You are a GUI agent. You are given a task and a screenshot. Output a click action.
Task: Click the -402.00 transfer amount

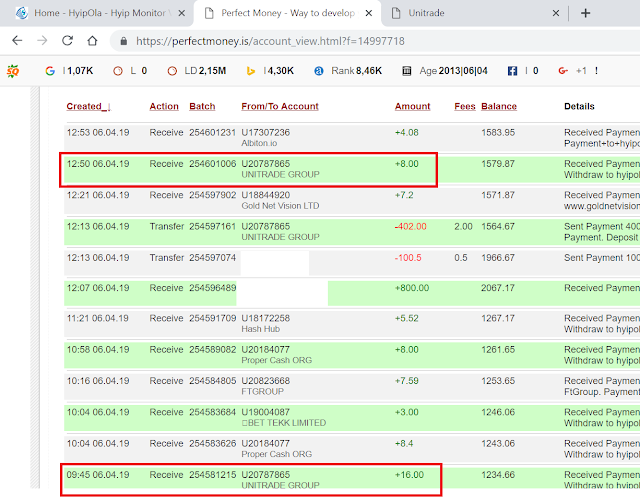[x=411, y=227]
